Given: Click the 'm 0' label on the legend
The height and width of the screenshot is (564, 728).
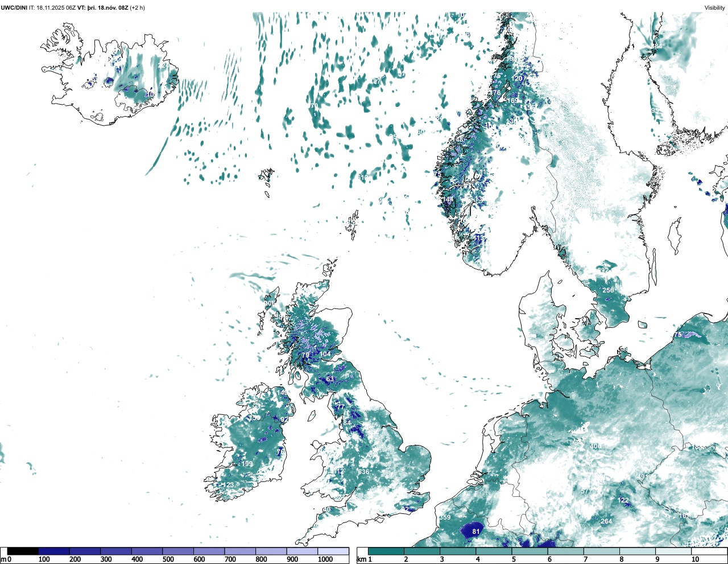Looking at the screenshot, I should pos(6,559).
